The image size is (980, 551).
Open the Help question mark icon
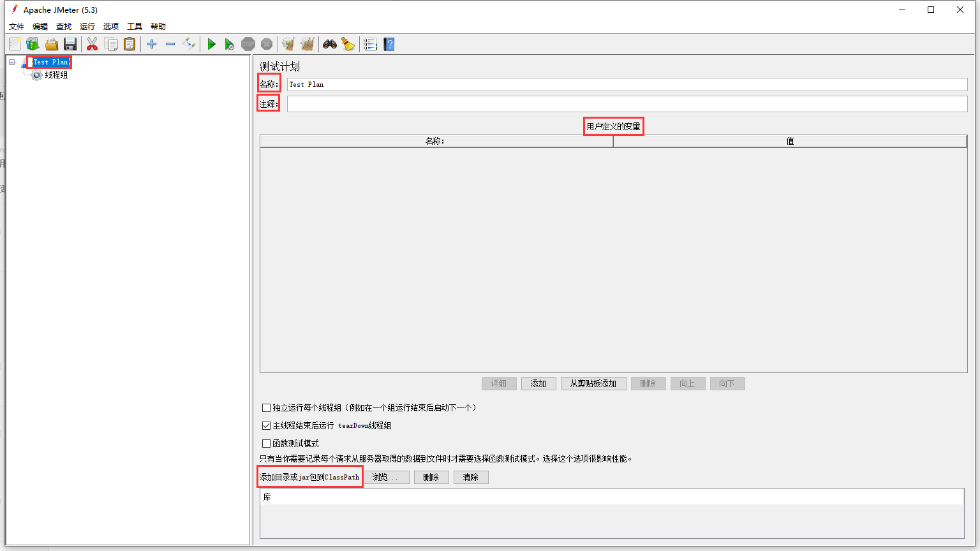click(x=389, y=44)
